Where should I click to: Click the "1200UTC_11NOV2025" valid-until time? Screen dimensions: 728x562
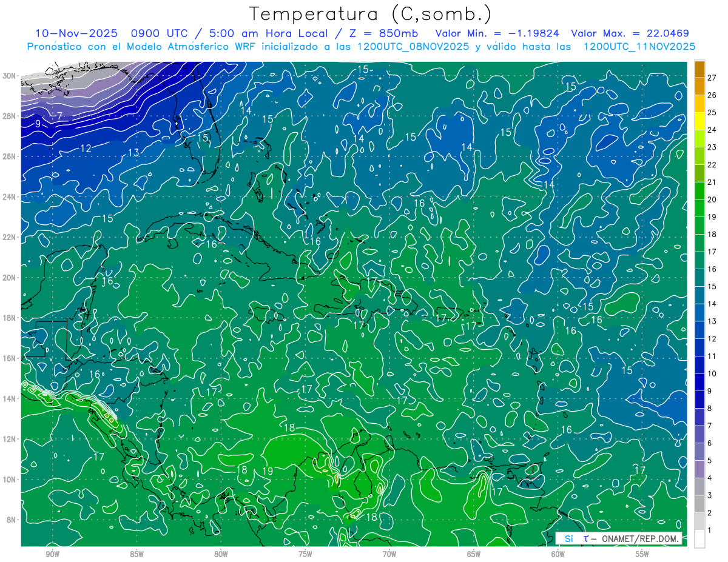(x=639, y=47)
